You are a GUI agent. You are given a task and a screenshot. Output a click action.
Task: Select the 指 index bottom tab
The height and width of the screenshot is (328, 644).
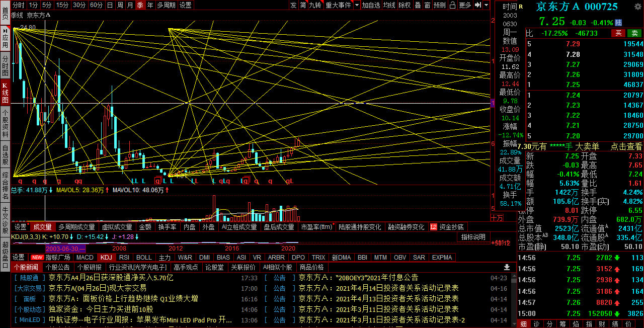(x=588, y=323)
